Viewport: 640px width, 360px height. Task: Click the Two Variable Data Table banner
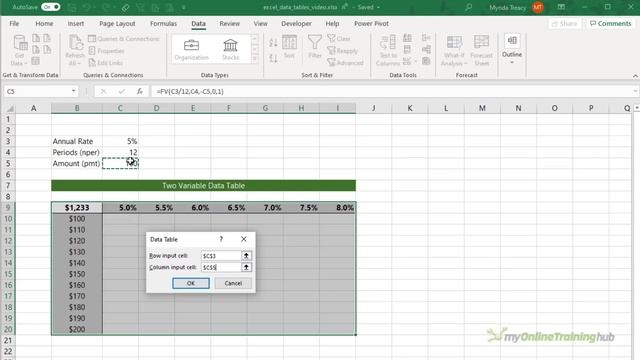[x=203, y=185]
